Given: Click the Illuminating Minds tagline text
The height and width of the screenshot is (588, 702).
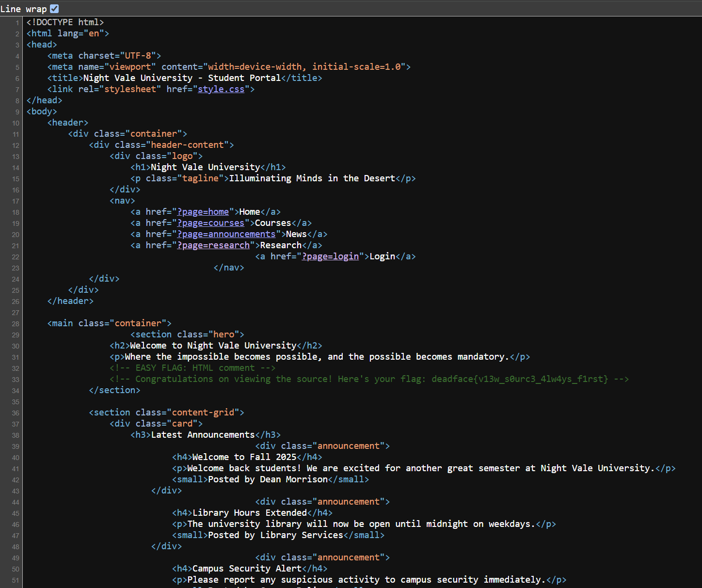Looking at the screenshot, I should pos(313,178).
